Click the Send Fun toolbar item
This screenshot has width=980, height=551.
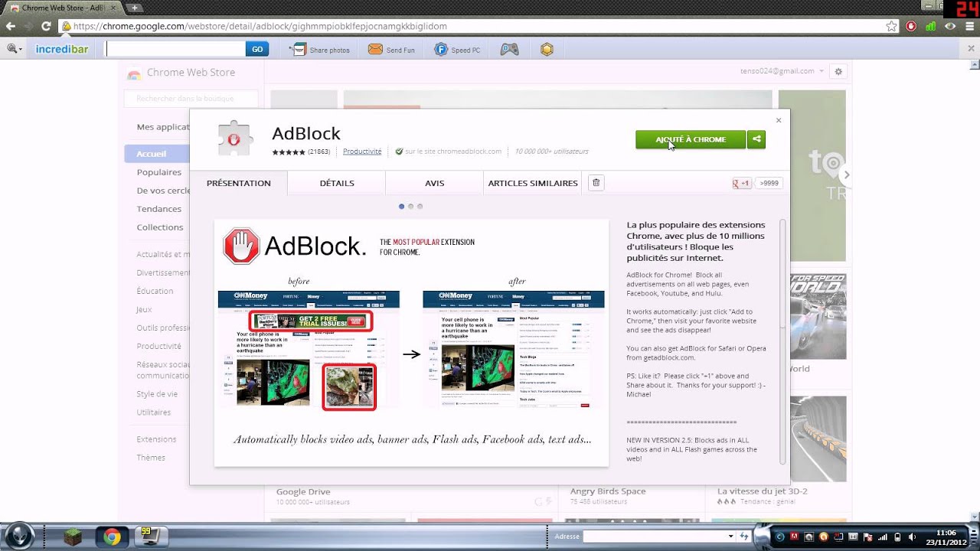391,50
